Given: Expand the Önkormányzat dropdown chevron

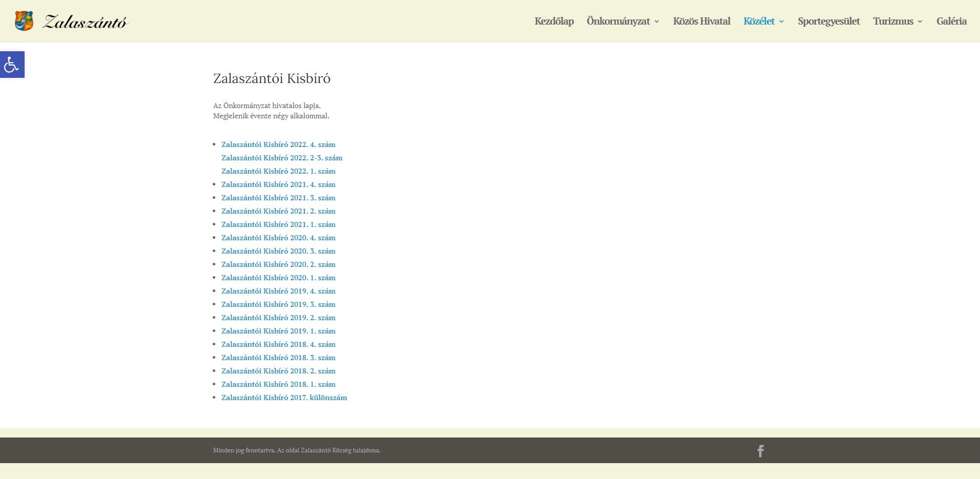Looking at the screenshot, I should tap(657, 22).
